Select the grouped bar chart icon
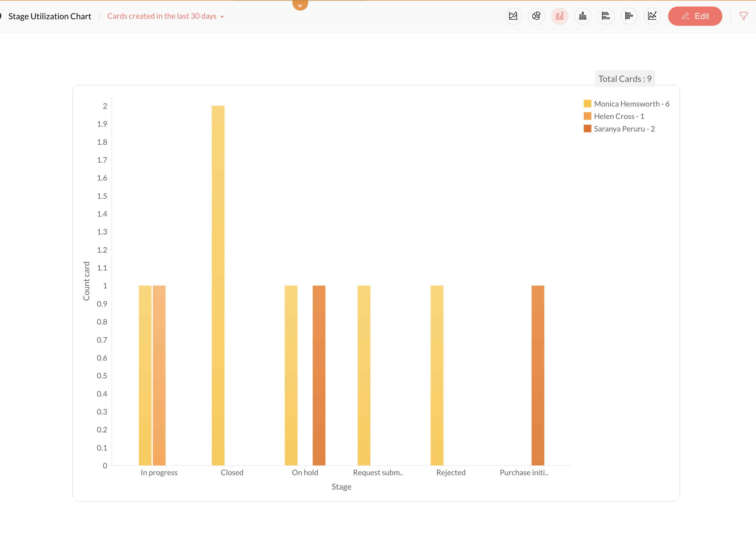 (559, 16)
